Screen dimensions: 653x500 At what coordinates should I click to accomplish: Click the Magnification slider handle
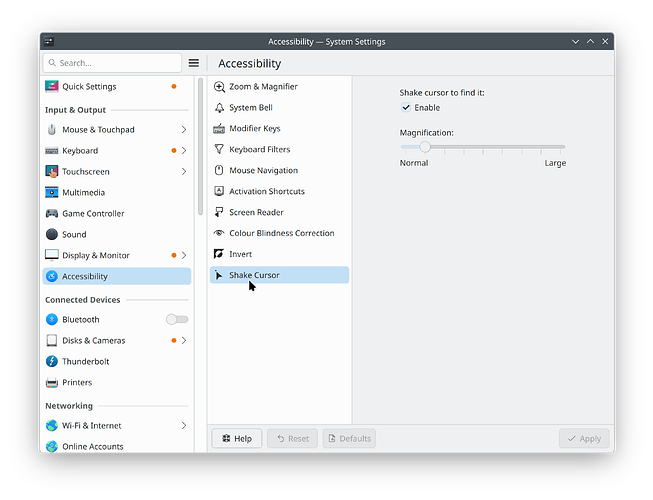click(425, 146)
